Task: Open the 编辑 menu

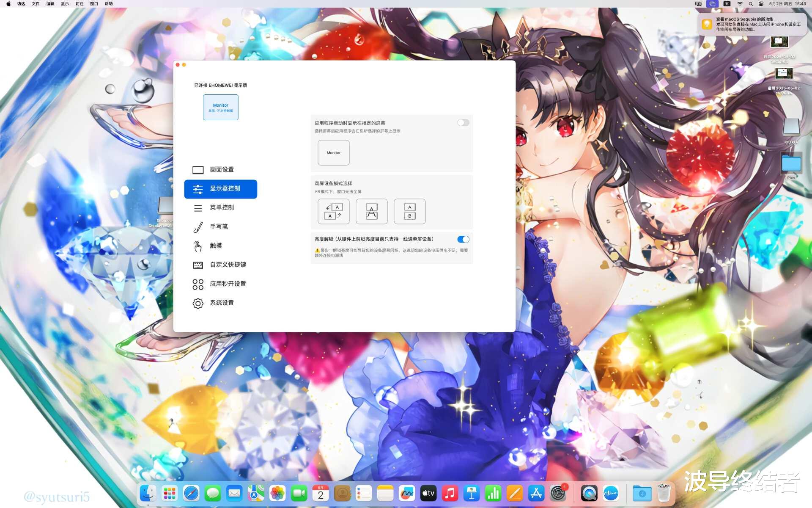Action: [50, 4]
